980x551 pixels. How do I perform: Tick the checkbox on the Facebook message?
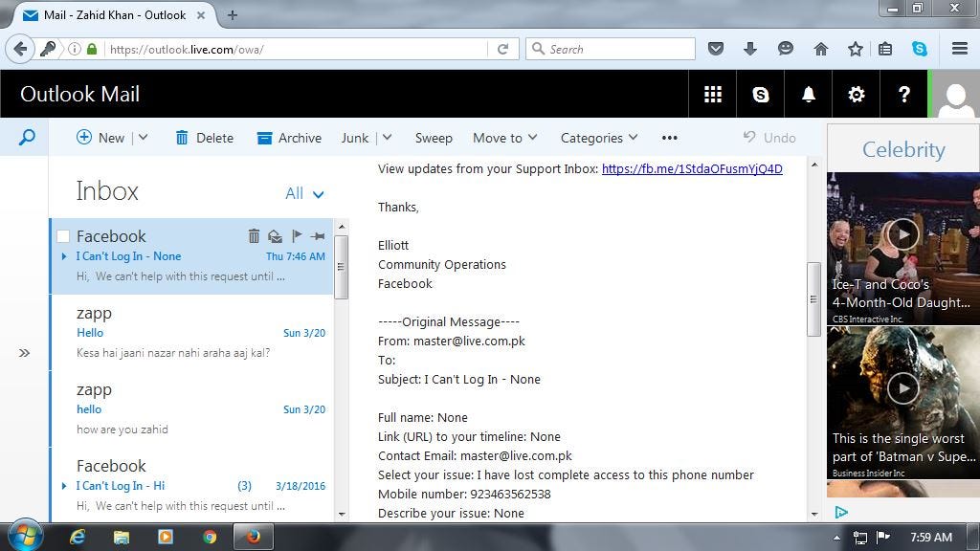tap(63, 236)
